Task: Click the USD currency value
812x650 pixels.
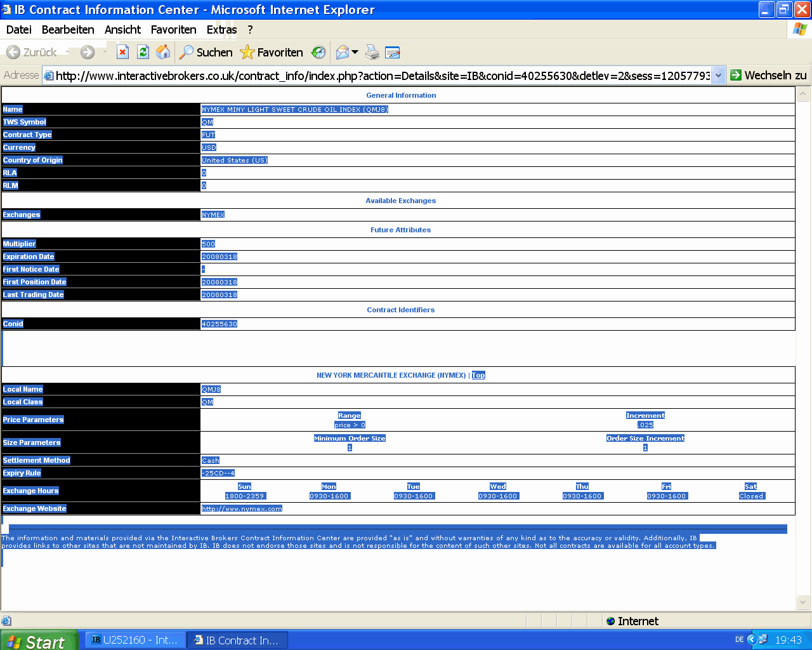Action: tap(209, 147)
